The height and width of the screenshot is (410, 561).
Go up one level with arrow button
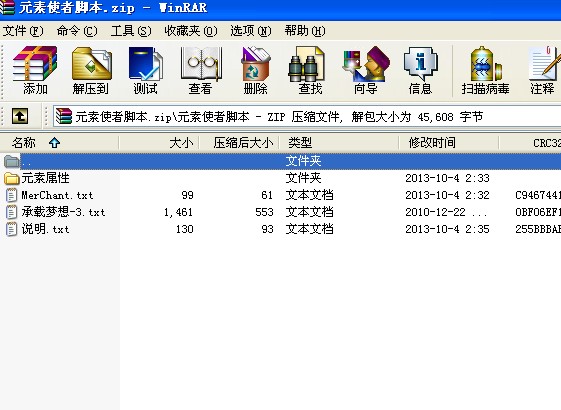pos(20,116)
